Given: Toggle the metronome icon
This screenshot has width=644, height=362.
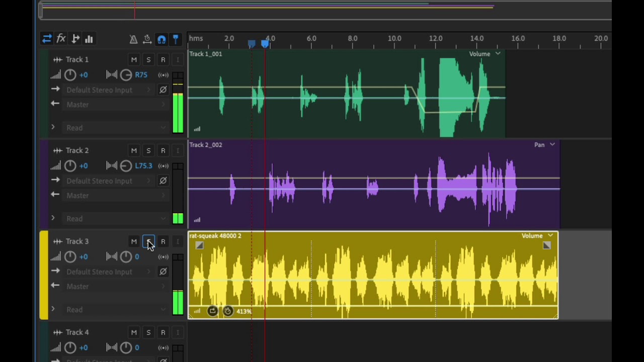Looking at the screenshot, I should [133, 39].
